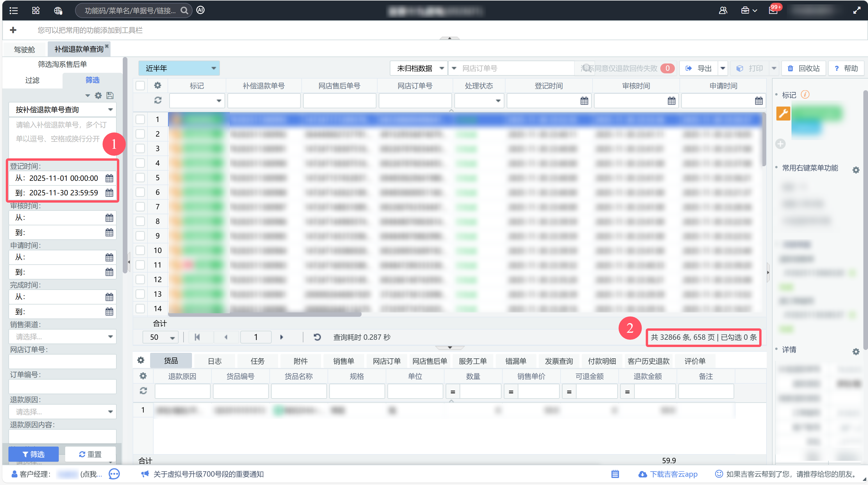Open the toolbox briefcase menu

749,10
